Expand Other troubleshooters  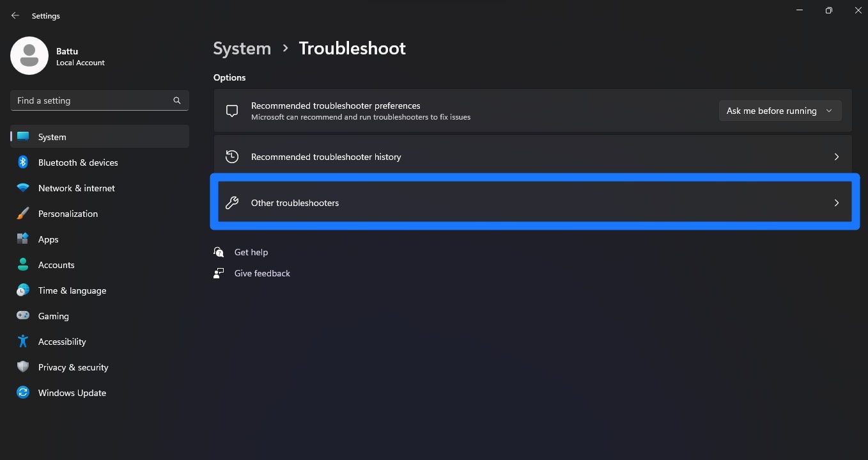534,202
